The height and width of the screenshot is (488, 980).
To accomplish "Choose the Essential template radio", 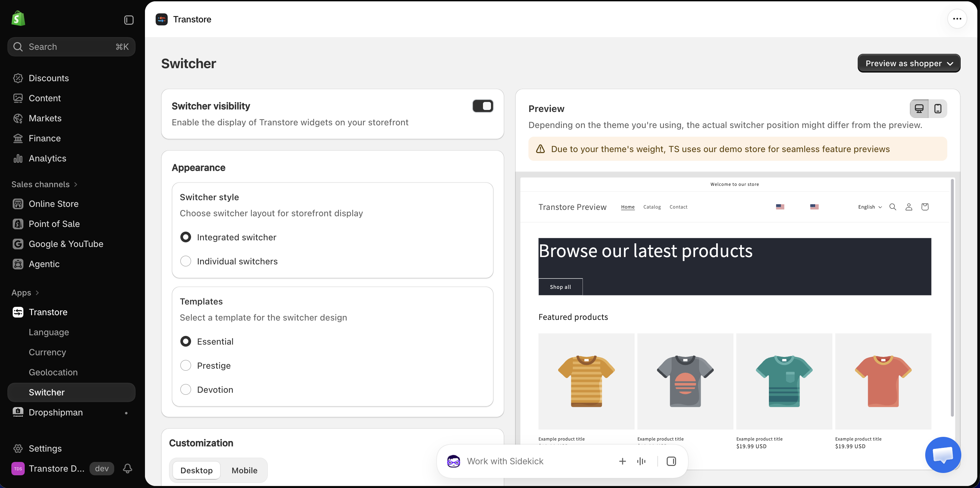I will (185, 342).
